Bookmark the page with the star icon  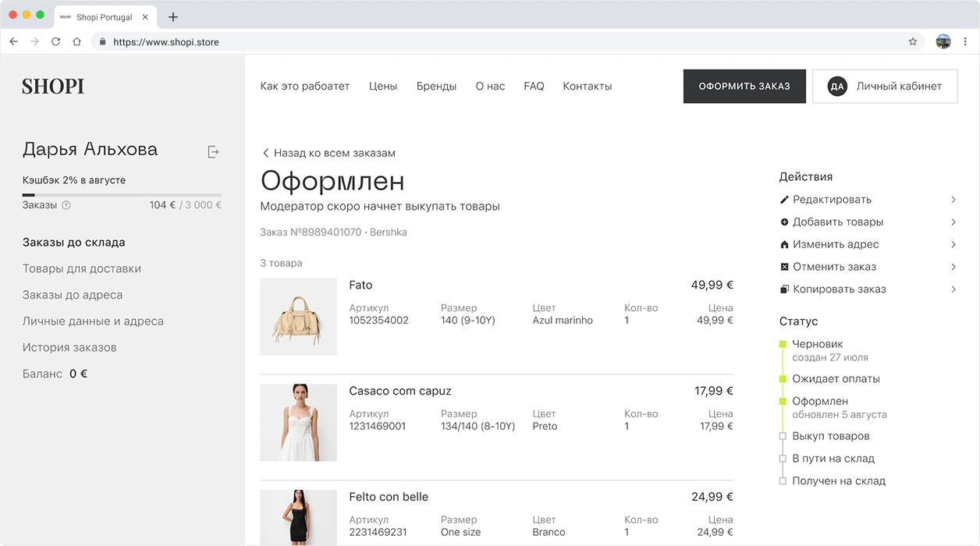pos(912,42)
